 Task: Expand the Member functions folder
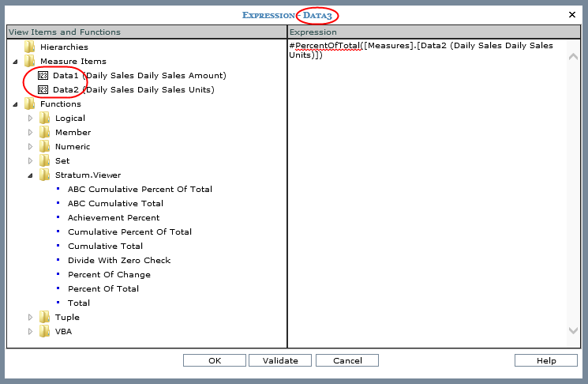click(x=30, y=133)
